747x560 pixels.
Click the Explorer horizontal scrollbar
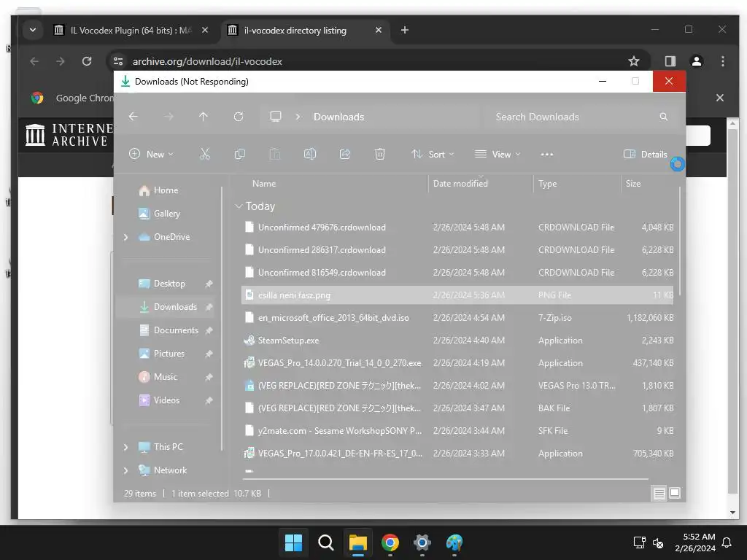[446, 478]
